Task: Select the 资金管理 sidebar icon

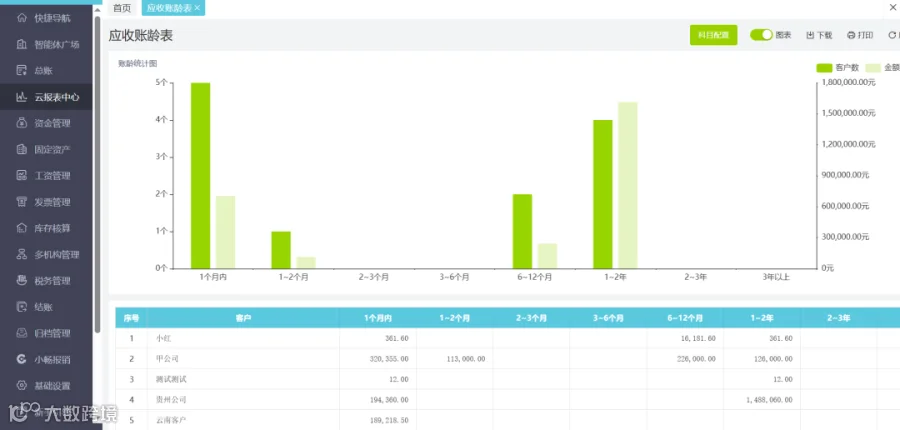Action: tap(22, 123)
